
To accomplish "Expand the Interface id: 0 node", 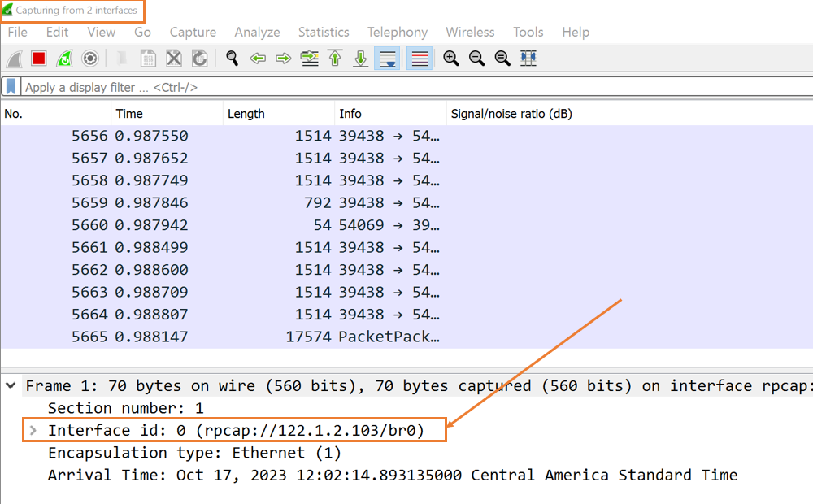I will click(x=33, y=430).
